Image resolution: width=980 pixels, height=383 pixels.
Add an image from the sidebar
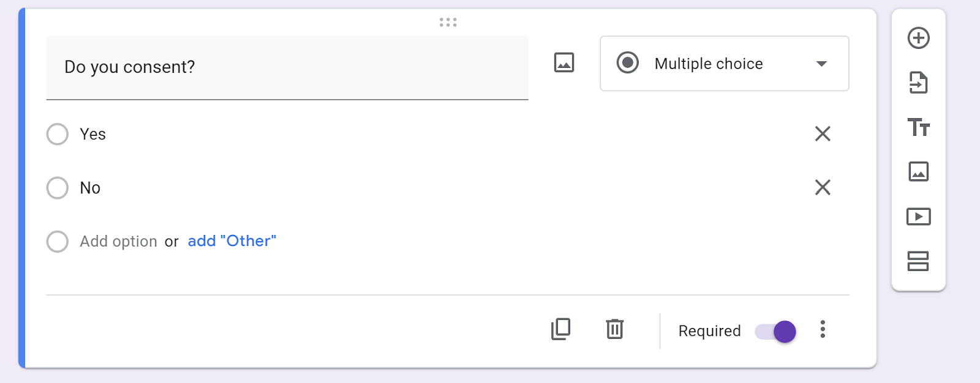pyautogui.click(x=918, y=172)
